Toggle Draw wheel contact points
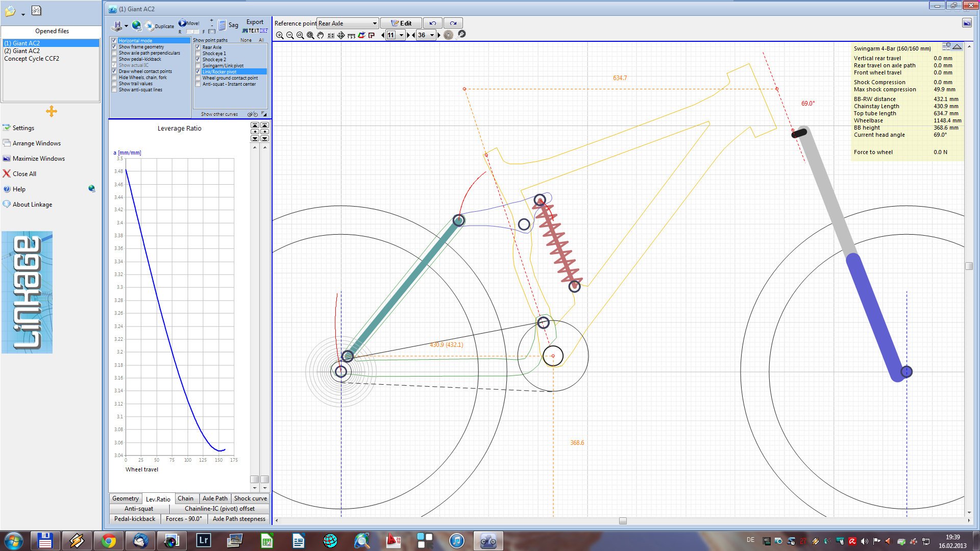Screen dimensions: 980x551 tap(114, 71)
